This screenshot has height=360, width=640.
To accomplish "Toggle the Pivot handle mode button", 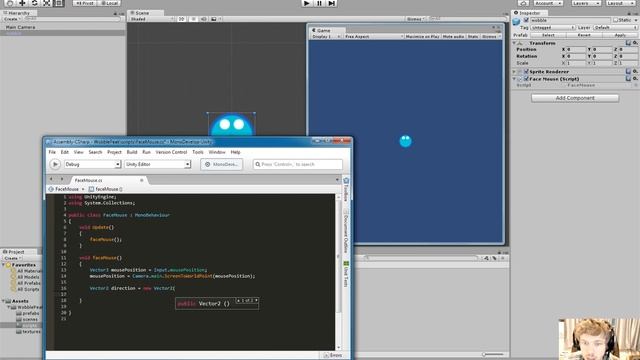I will (85, 3).
